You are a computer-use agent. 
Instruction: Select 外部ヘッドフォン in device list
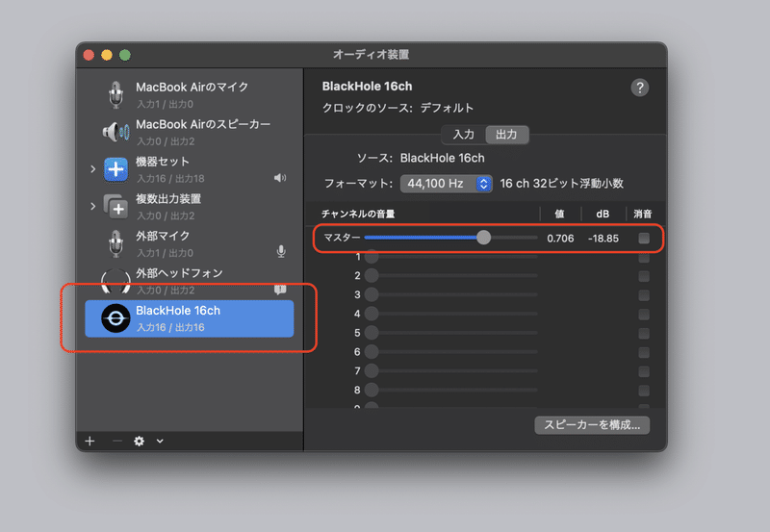pyautogui.click(x=190, y=281)
